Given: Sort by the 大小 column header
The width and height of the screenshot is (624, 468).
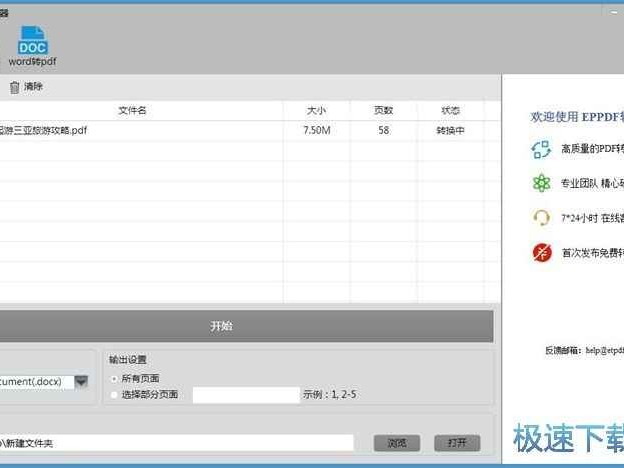Looking at the screenshot, I should (316, 111).
